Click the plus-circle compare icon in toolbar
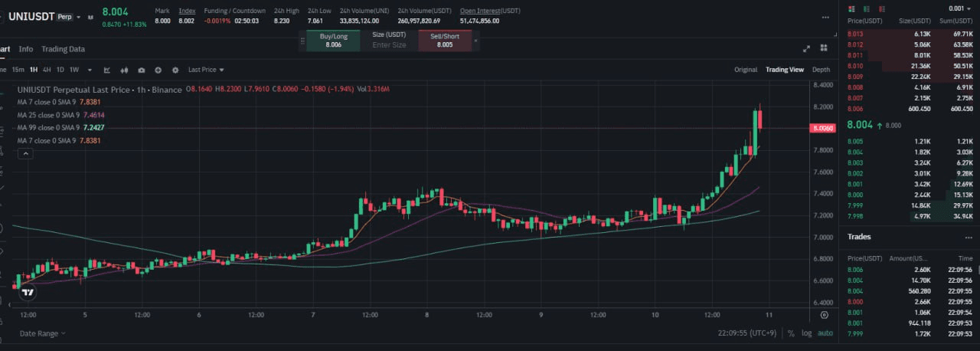The image size is (980, 351). pyautogui.click(x=158, y=70)
